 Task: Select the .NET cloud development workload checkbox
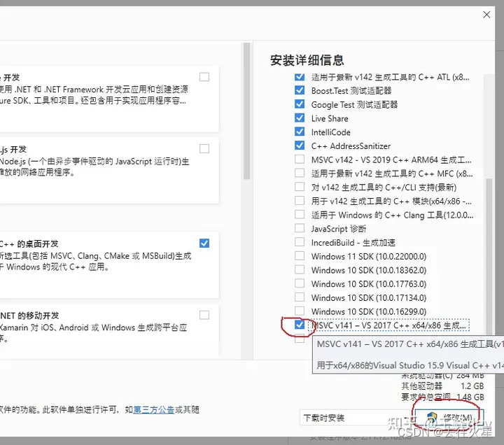click(204, 77)
